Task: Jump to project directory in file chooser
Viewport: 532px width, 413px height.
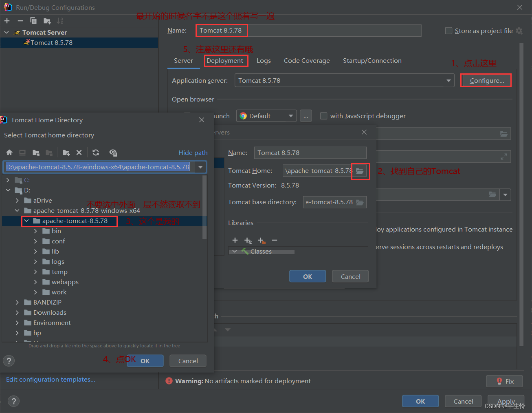Action: point(36,152)
